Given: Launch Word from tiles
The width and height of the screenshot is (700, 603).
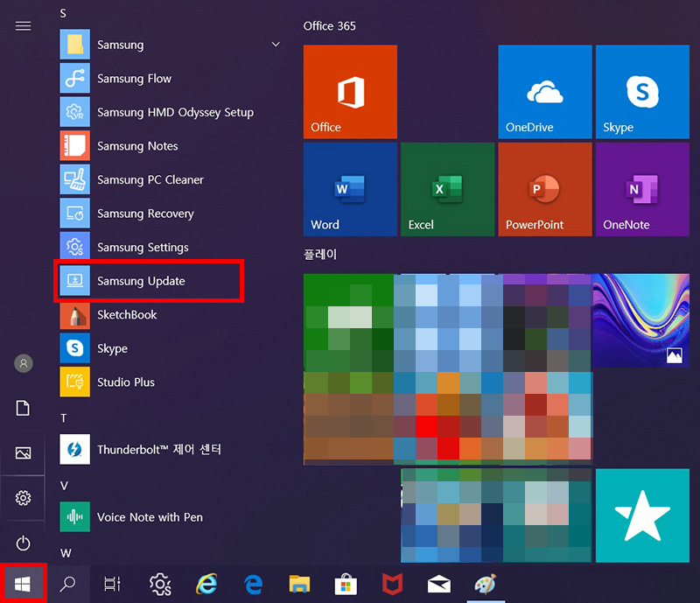Looking at the screenshot, I should (x=350, y=189).
